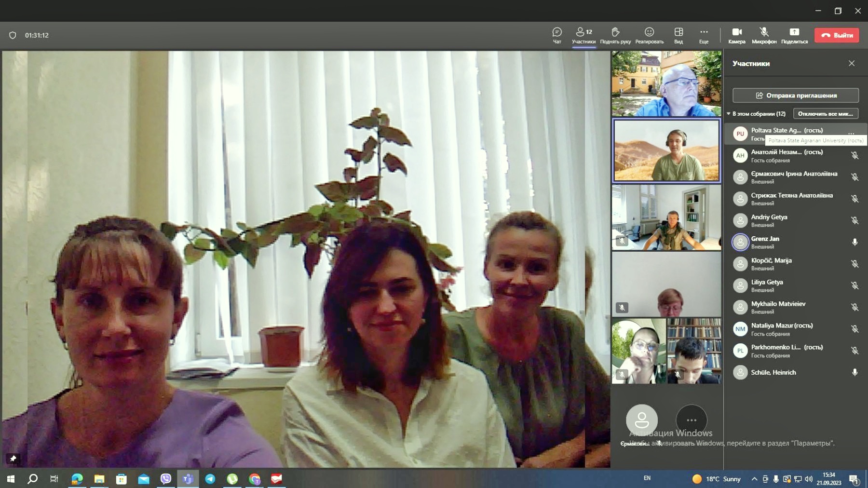Mute all participants' microphones
The height and width of the screenshot is (488, 868).
pyautogui.click(x=826, y=114)
